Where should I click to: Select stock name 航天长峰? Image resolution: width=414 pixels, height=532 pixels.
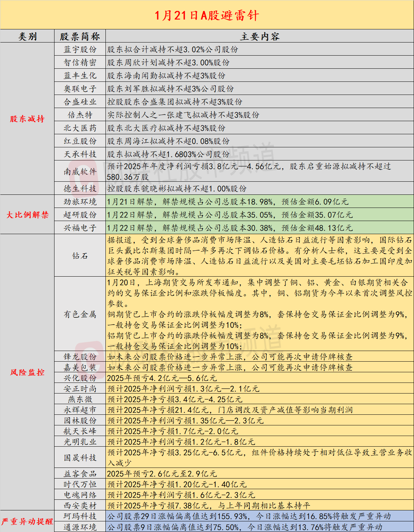(80, 431)
